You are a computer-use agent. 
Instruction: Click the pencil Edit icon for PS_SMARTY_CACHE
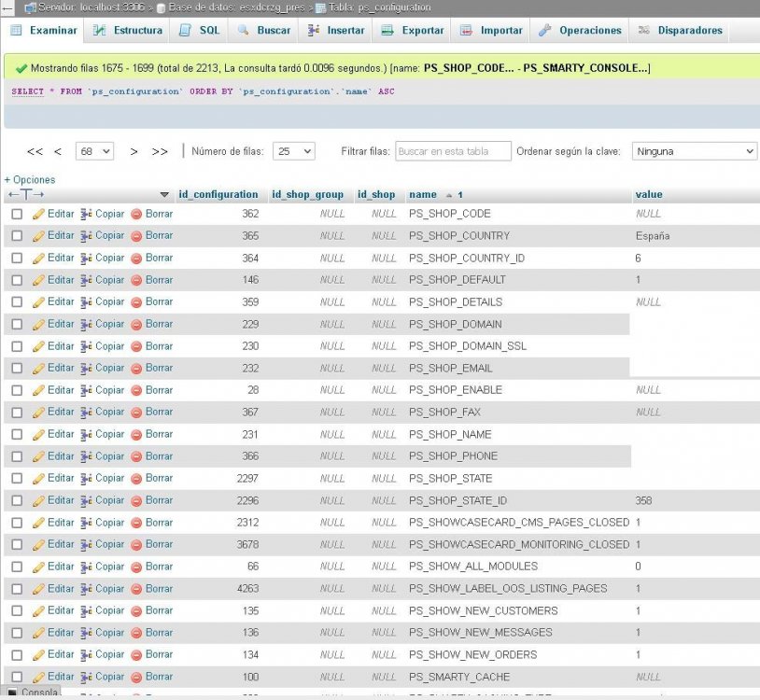pos(39,677)
